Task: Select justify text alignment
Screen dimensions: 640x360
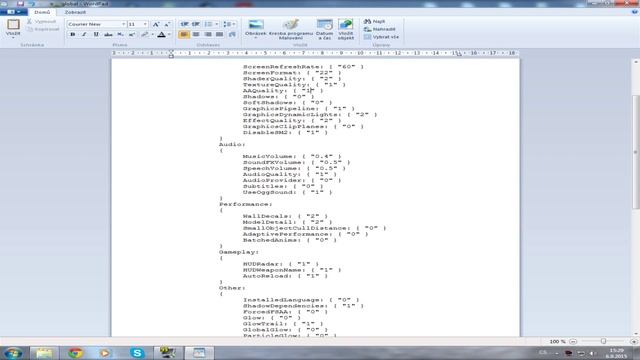Action: 220,35
